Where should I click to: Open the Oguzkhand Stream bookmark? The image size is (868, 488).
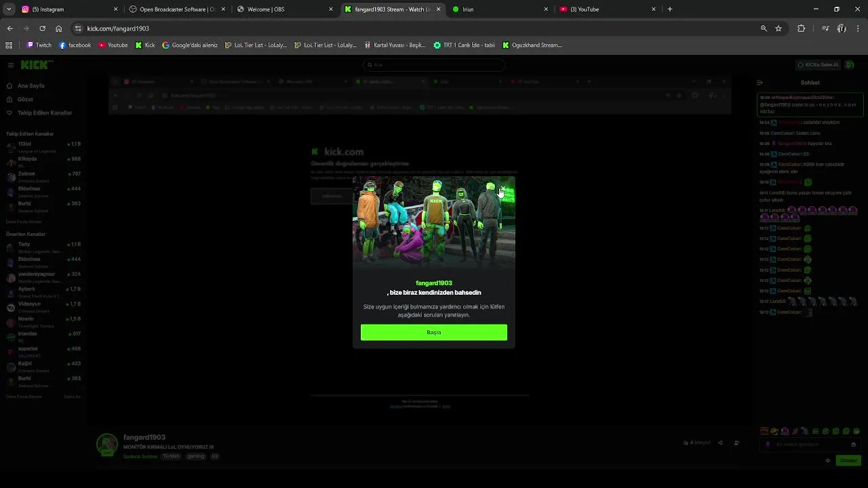532,45
